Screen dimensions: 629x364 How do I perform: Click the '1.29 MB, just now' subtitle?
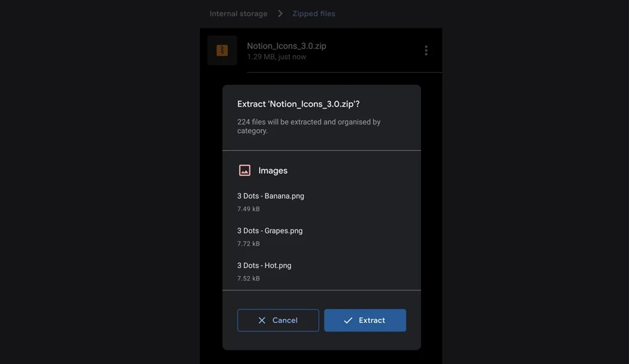[x=276, y=57]
